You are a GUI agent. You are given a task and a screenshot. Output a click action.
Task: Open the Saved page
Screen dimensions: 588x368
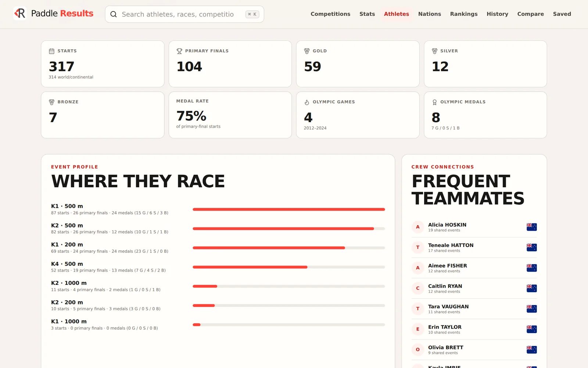click(x=562, y=14)
